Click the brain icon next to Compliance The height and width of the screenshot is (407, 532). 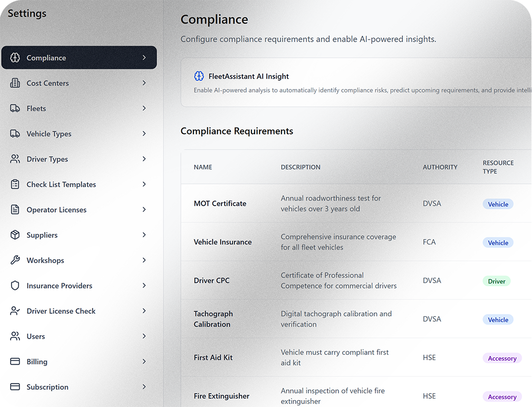15,58
